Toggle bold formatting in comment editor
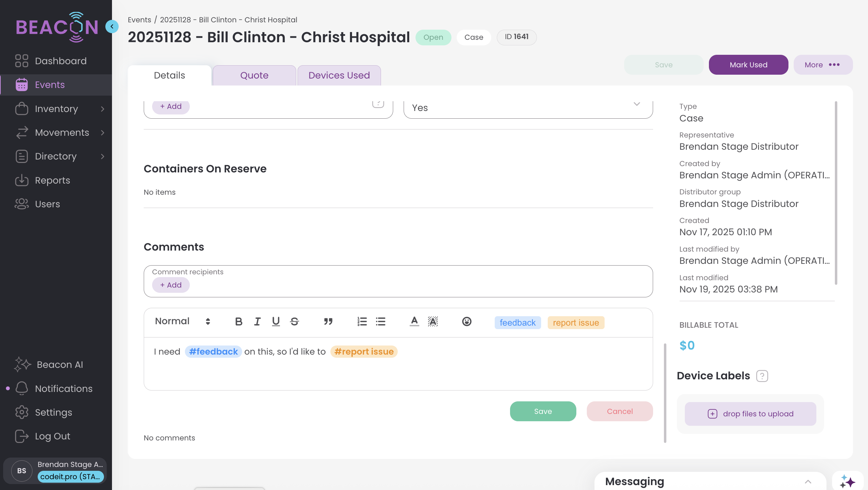The width and height of the screenshot is (868, 490). (239, 321)
